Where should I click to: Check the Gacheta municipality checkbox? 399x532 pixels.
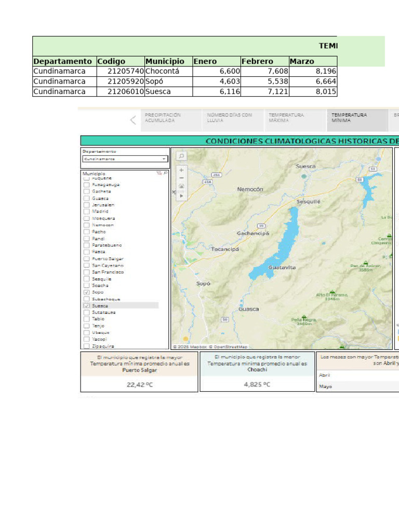(x=87, y=191)
